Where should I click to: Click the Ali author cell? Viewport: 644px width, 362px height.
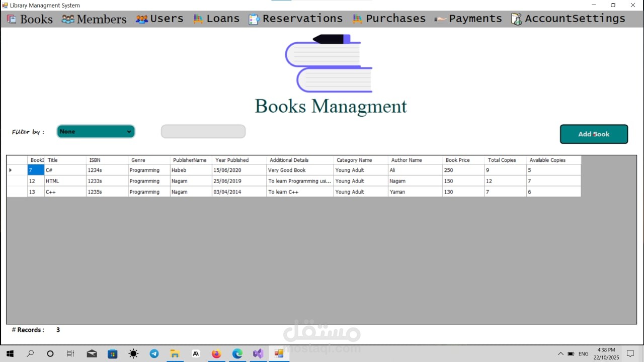pos(415,170)
